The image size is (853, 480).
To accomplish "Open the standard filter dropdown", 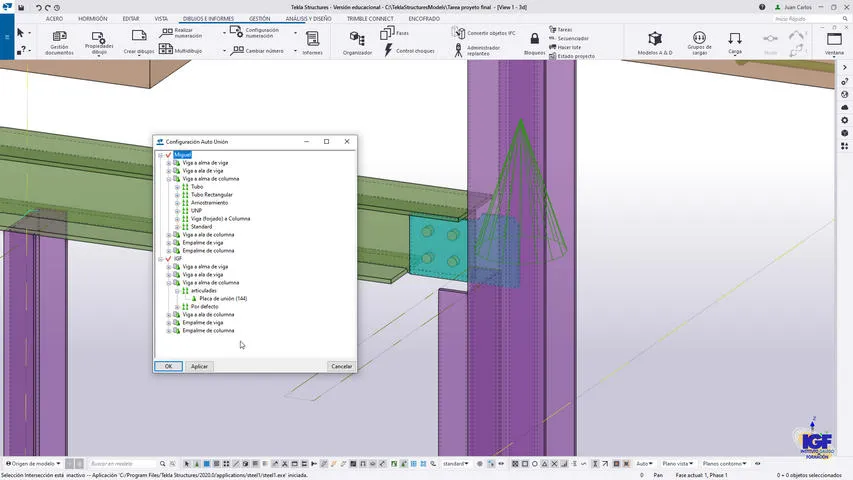I will 455,464.
